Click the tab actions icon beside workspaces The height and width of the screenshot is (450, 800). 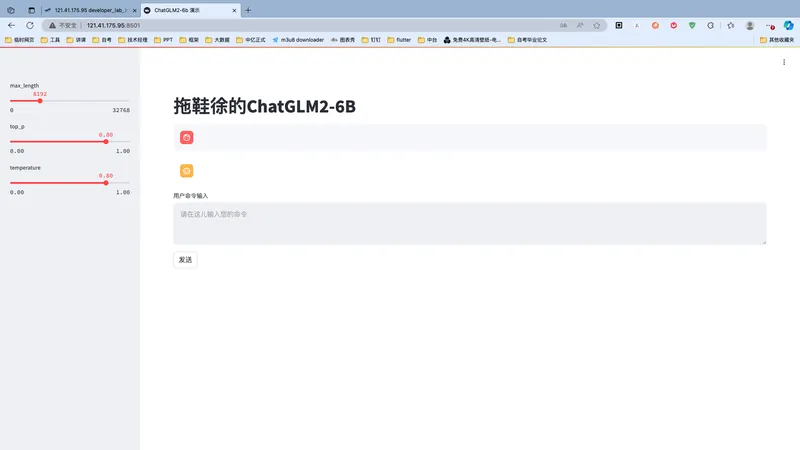[x=31, y=10]
